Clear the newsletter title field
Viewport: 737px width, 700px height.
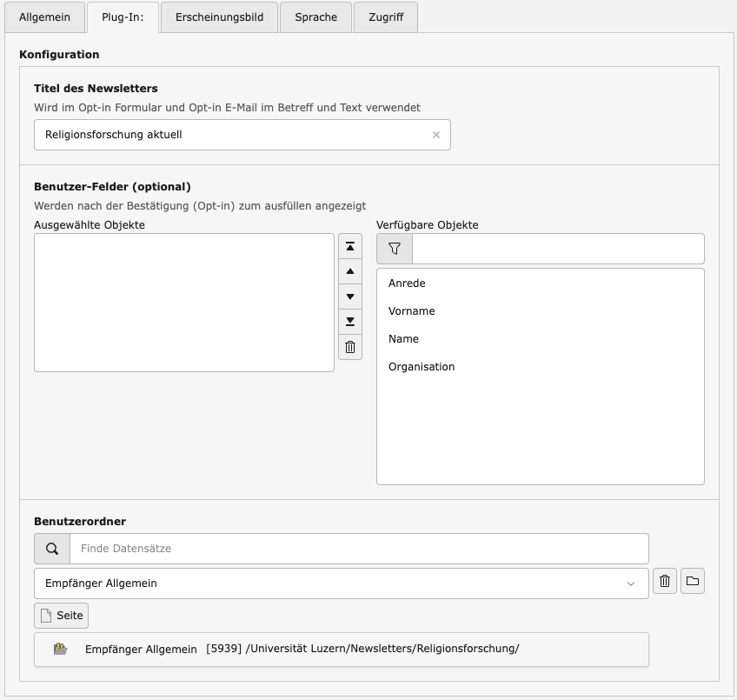436,135
